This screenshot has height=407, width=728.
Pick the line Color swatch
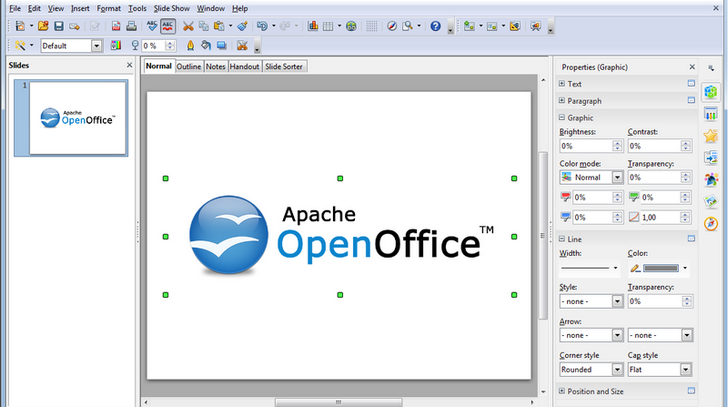(661, 268)
